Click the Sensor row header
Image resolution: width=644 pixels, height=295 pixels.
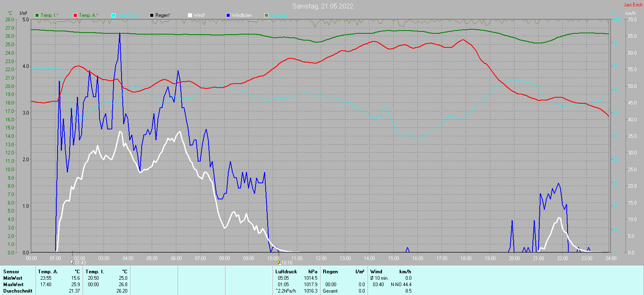point(11,272)
